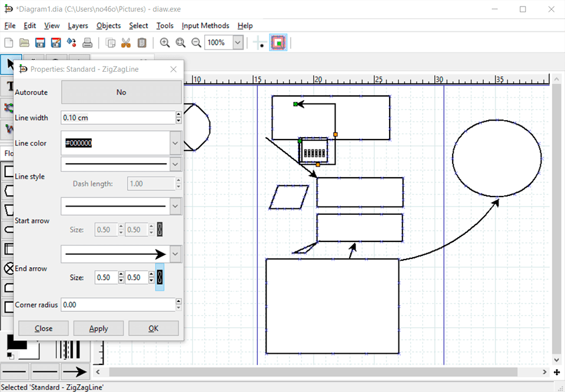Click the Corner radius input field
This screenshot has height=392, width=565.
pos(118,305)
